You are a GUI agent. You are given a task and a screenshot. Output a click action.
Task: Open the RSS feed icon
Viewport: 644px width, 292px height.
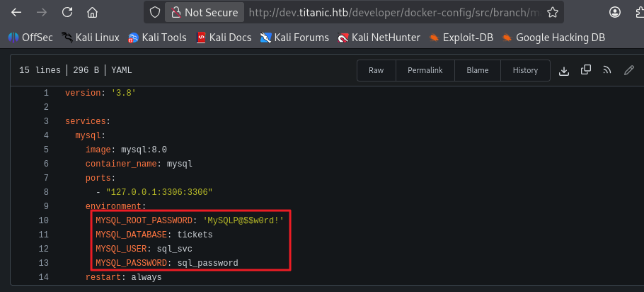pyautogui.click(x=606, y=70)
